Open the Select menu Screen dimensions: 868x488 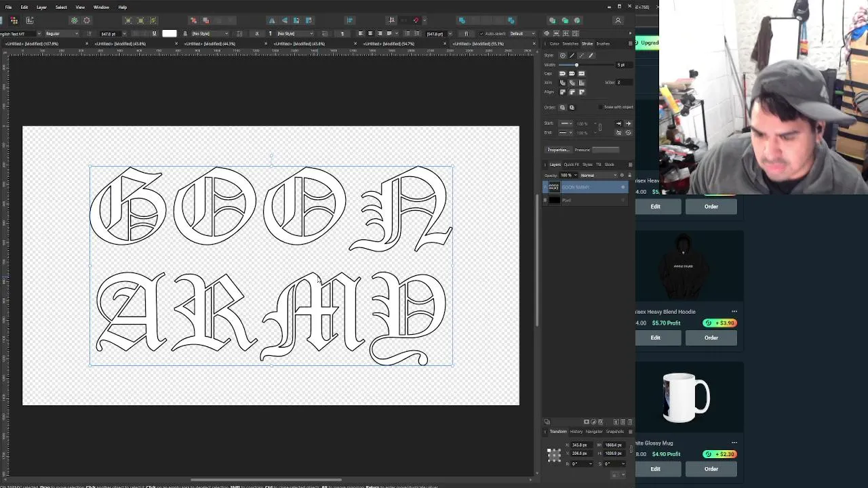[61, 7]
